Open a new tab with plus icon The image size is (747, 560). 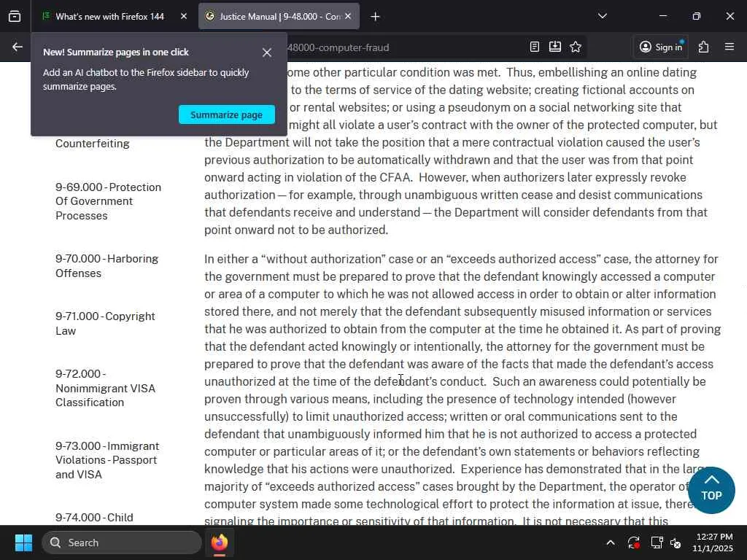[x=375, y=17]
